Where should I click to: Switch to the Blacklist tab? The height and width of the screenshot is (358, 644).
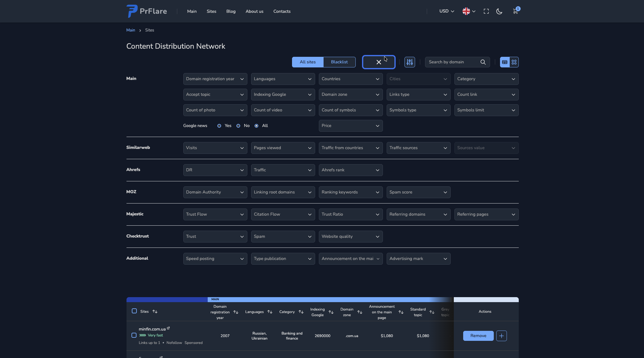coord(339,62)
